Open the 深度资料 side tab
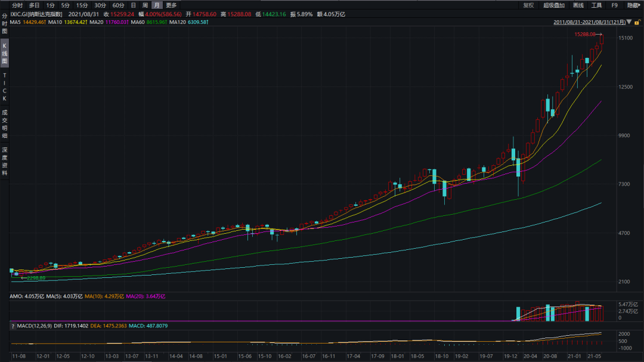This screenshot has height=362, width=644. pos(5,162)
